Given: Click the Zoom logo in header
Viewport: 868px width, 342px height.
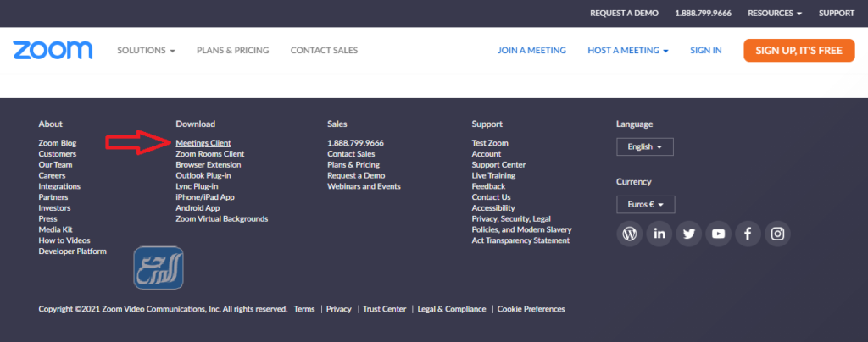Looking at the screenshot, I should (53, 50).
